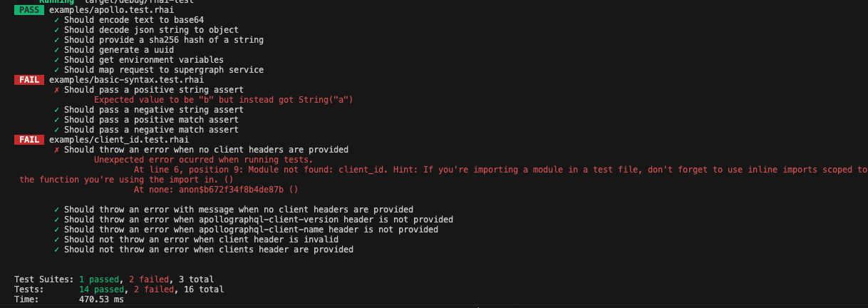Click the checkmark beside "Should get environment variables"

pyautogui.click(x=56, y=60)
